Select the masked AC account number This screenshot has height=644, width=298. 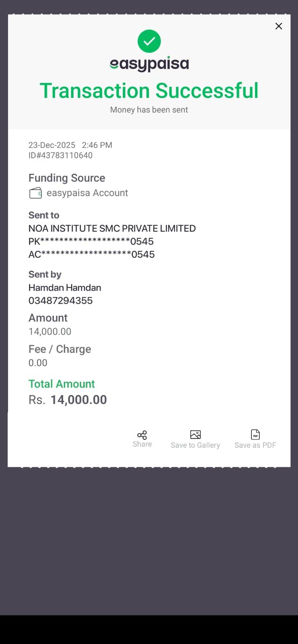coord(91,255)
